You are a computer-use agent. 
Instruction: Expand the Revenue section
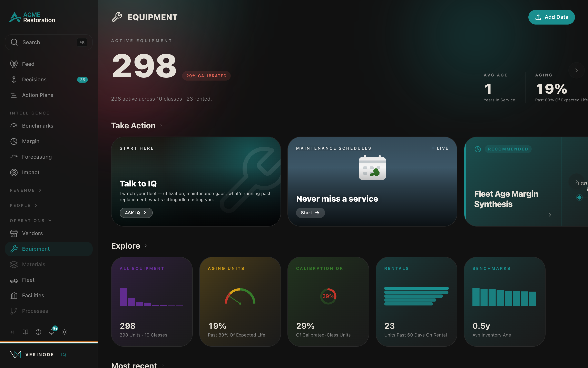26,190
